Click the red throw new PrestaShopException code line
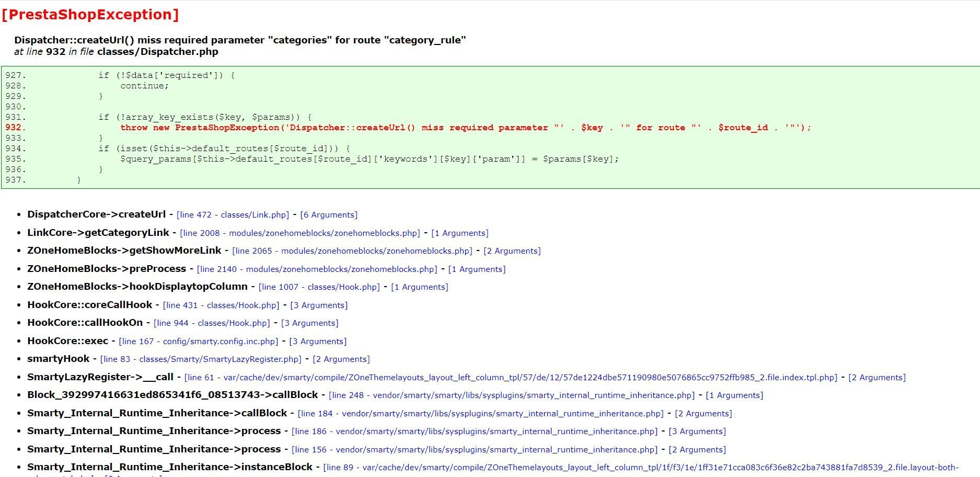The height and width of the screenshot is (477, 980). coord(465,128)
